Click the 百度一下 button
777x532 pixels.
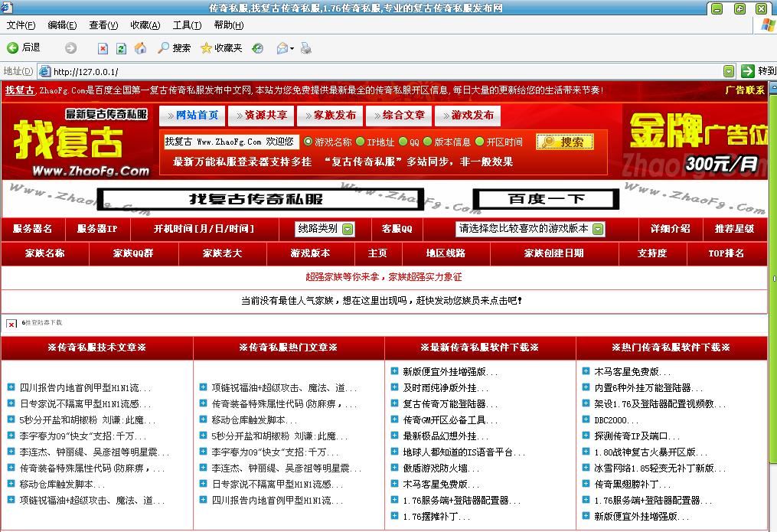(545, 197)
